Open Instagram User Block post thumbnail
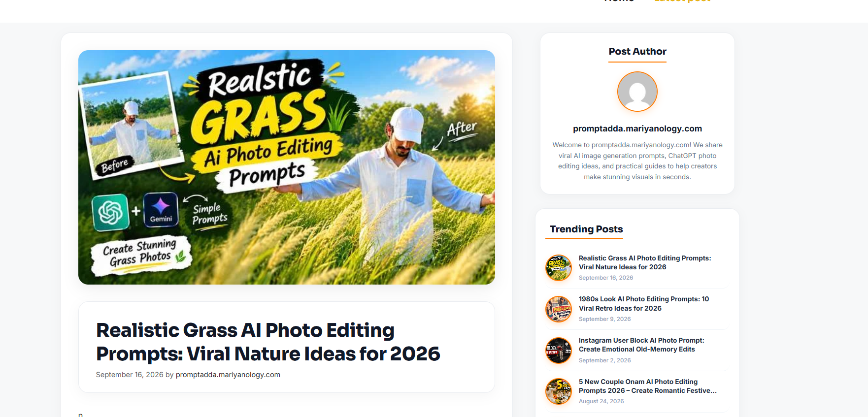868x417 pixels. point(559,351)
